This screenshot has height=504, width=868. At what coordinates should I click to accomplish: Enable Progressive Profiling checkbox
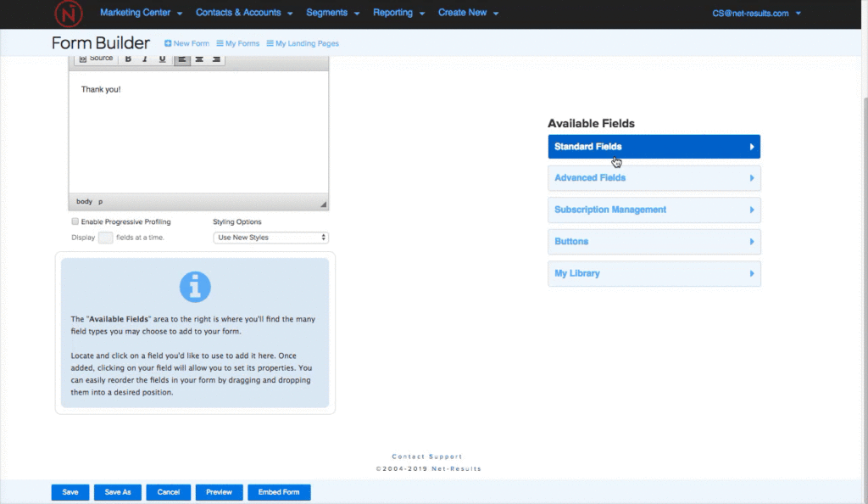pyautogui.click(x=75, y=221)
